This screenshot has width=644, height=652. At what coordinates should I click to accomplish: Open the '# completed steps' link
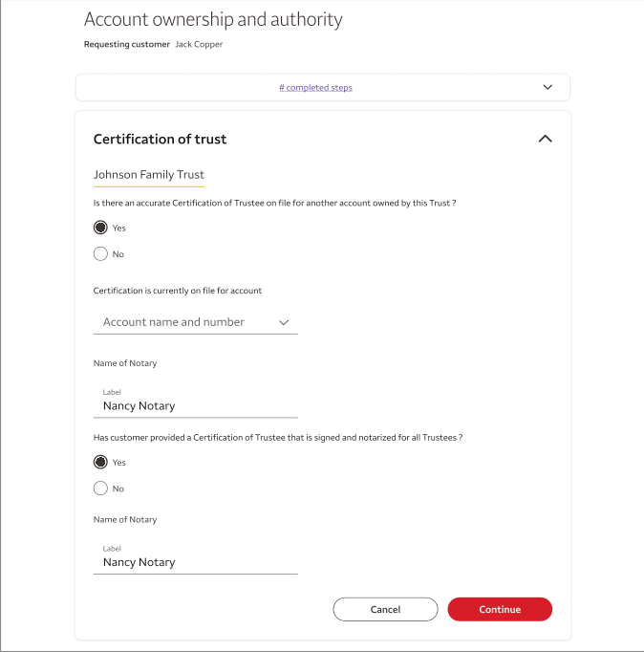tap(315, 88)
